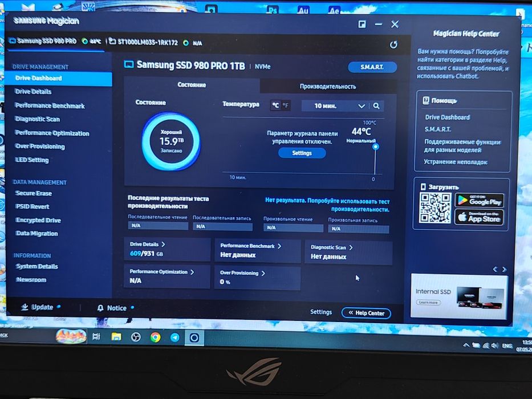Click the refresh icon in drive bar
Screen dimensions: 532x399
393,44
